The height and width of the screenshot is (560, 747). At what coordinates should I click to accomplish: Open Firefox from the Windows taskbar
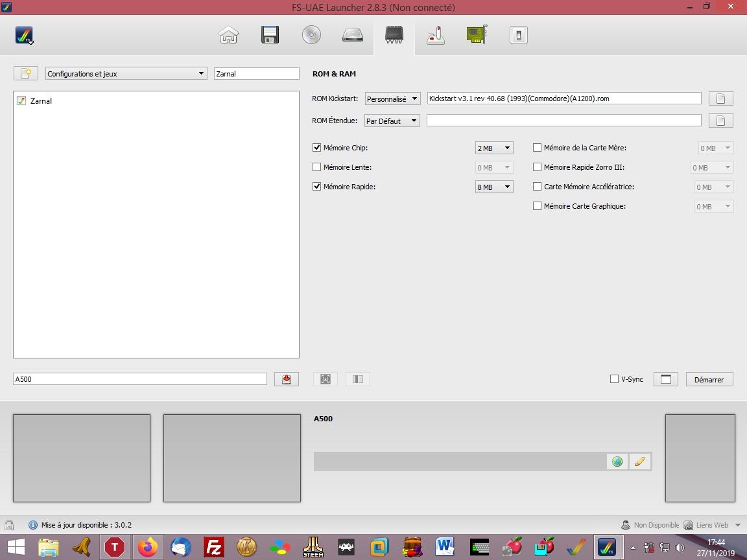(x=148, y=547)
